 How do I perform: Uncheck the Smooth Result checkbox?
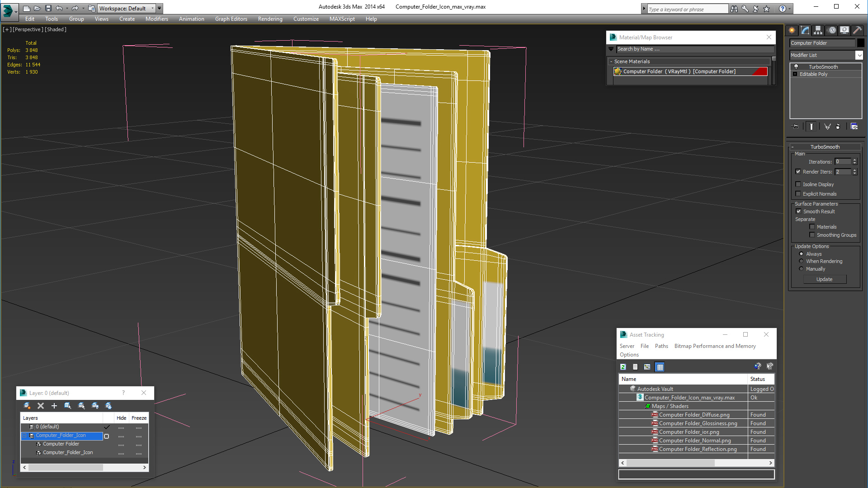[x=798, y=211]
